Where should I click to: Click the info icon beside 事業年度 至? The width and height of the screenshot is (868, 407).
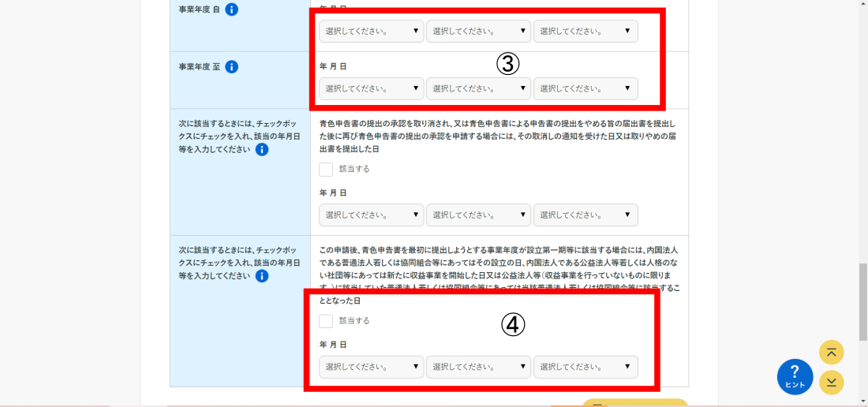click(x=231, y=67)
